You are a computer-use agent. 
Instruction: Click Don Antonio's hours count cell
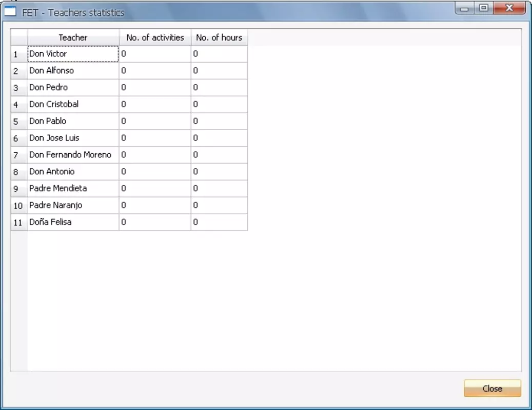pyautogui.click(x=219, y=172)
